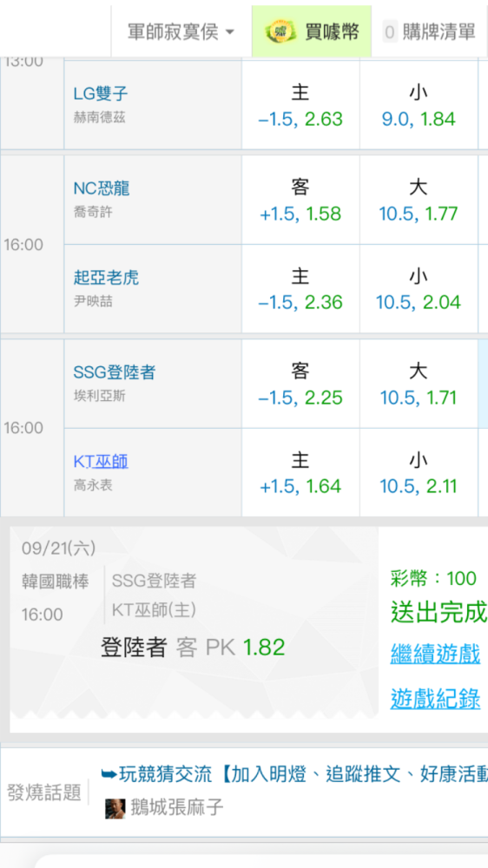Click the arrow icon before 玩競猜交流
The image size is (488, 868).
tap(109, 774)
